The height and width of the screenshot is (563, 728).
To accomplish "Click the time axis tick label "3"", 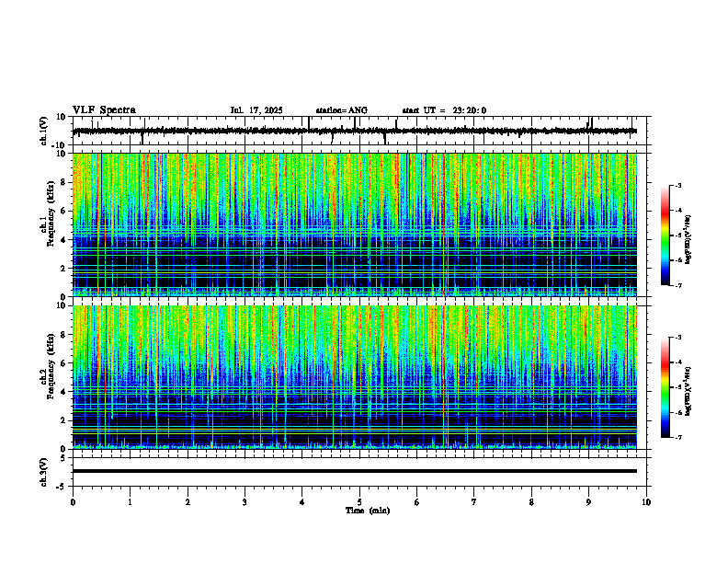I will tap(245, 502).
